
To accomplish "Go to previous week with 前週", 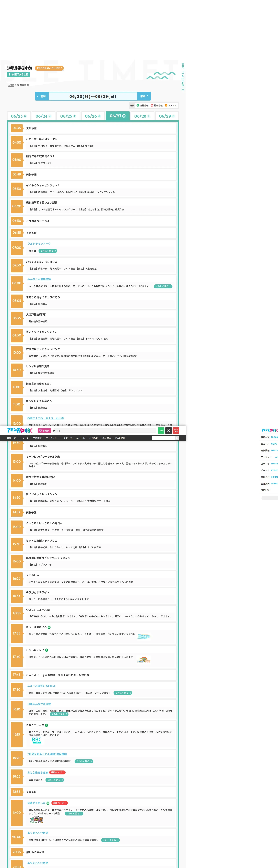I will click(42, 96).
